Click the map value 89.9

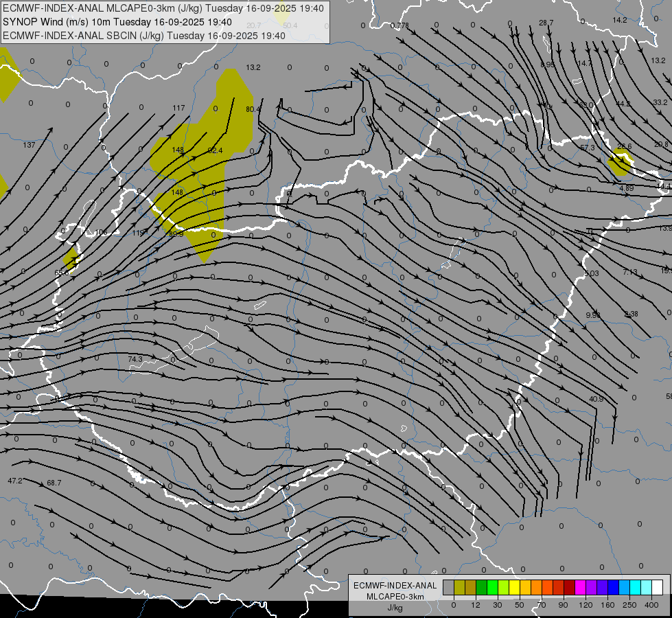pyautogui.click(x=176, y=233)
